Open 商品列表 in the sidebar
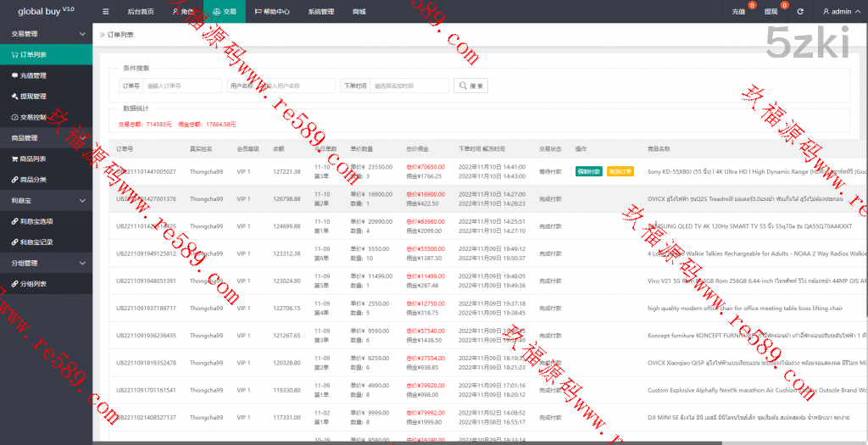The width and height of the screenshot is (868, 445). pos(34,159)
